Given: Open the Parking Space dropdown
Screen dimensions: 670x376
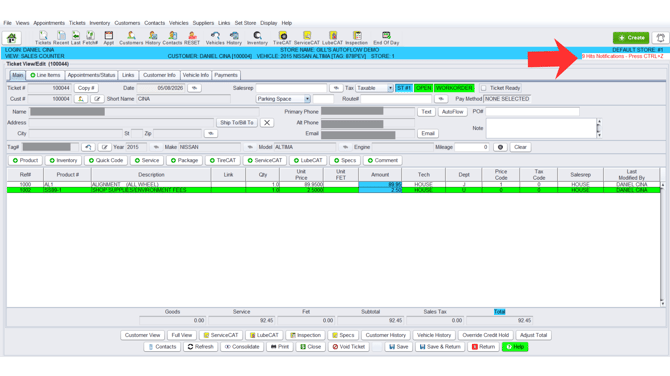Looking at the screenshot, I should coord(283,99).
